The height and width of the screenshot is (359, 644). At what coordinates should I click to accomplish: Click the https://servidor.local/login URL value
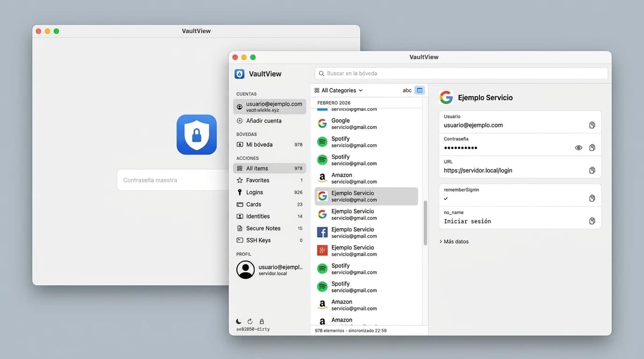pyautogui.click(x=478, y=171)
